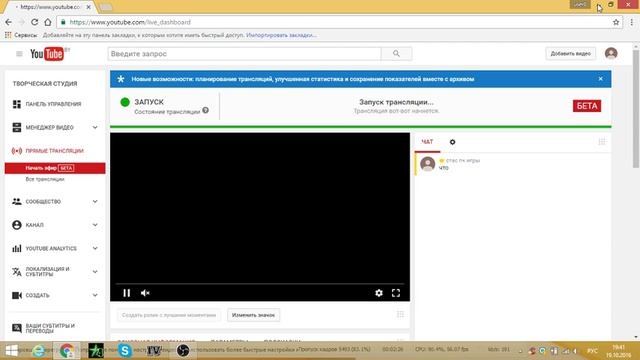Go to browser home page
This screenshot has height=360, width=640.
tap(48, 22)
